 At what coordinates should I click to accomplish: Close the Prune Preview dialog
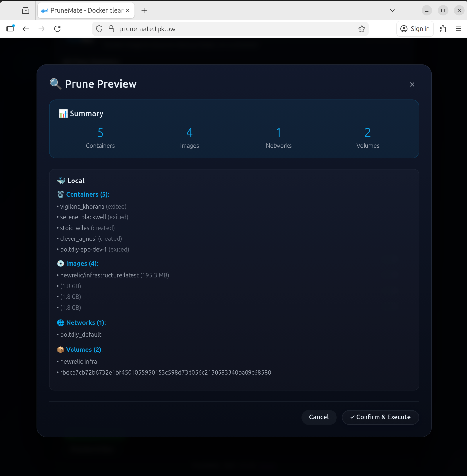412,85
